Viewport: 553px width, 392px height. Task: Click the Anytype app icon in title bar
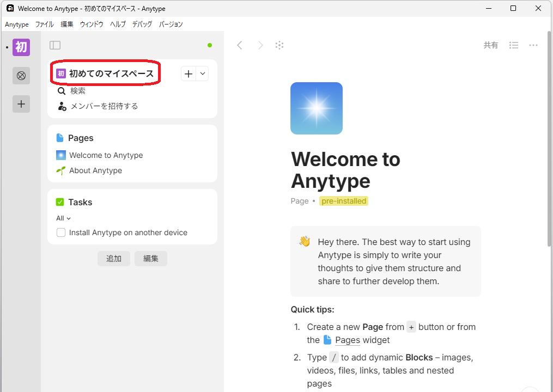(10, 8)
